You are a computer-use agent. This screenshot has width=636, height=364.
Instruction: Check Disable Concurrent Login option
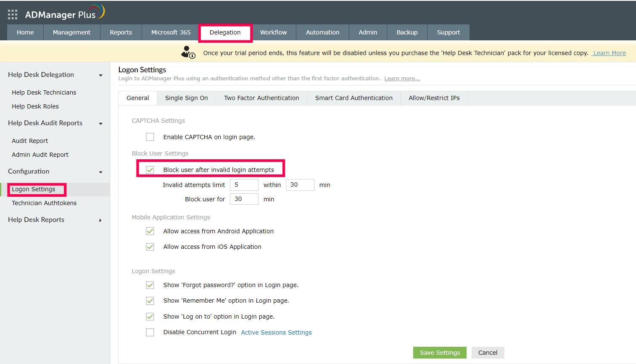(x=150, y=332)
